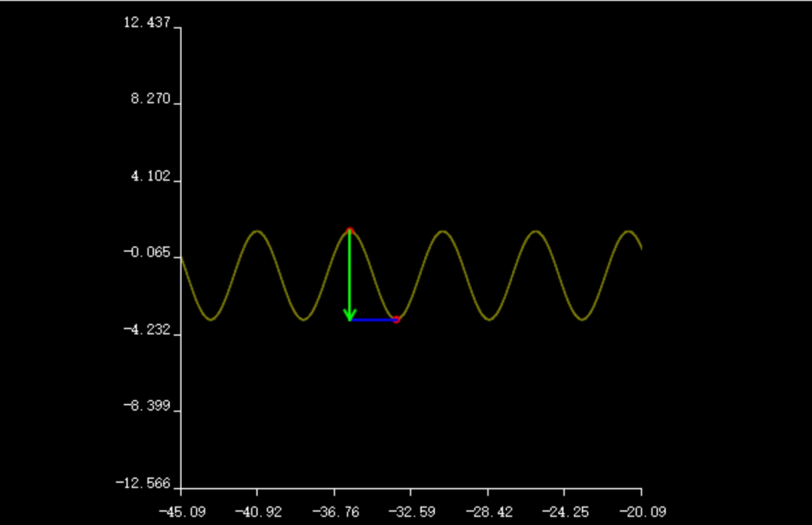Click the red point at the wave peak

point(350,230)
